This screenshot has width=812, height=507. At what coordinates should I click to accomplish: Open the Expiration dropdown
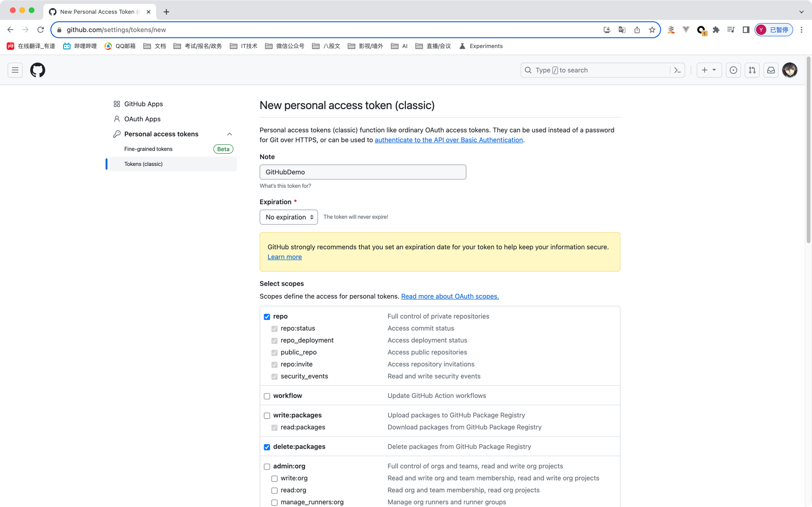coord(289,217)
